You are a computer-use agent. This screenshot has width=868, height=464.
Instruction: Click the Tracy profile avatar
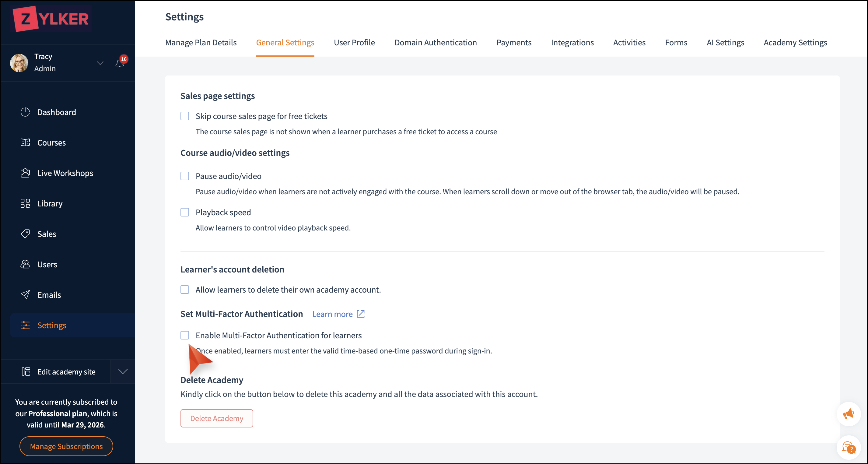coord(19,63)
